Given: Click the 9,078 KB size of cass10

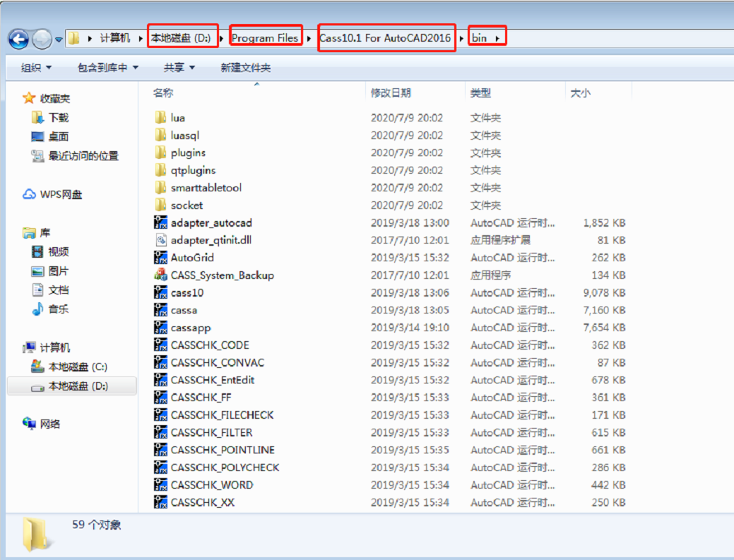Looking at the screenshot, I should 604,293.
